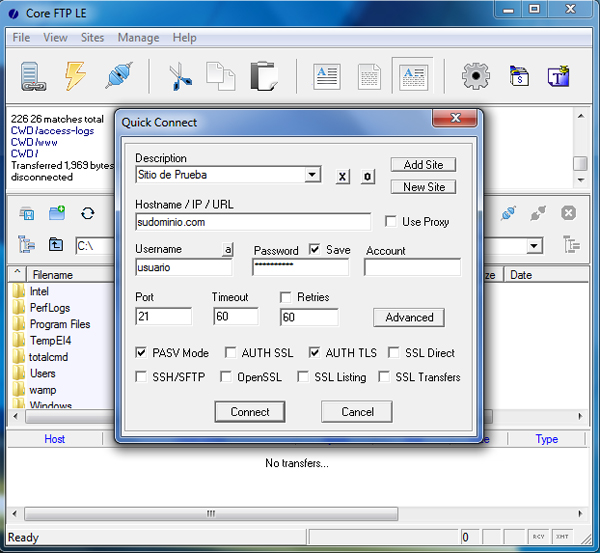The width and height of the screenshot is (600, 553).
Task: Click the remote directory tree icon
Action: (572, 244)
